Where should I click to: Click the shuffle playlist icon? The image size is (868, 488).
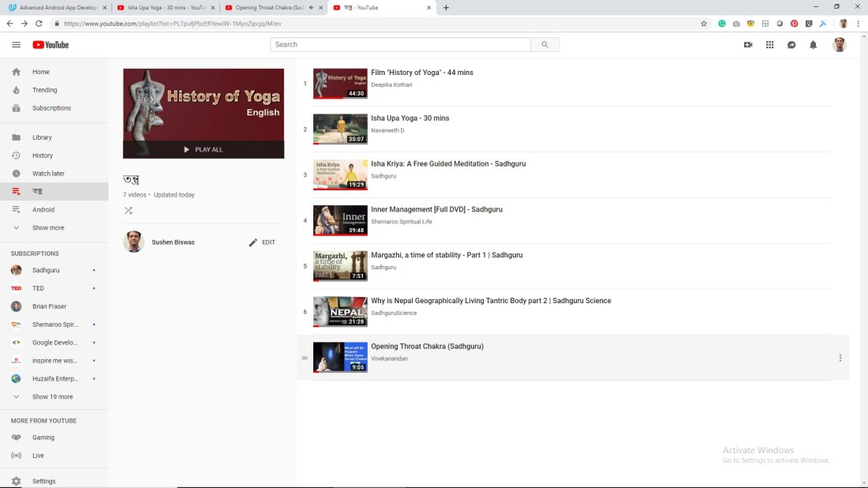coord(129,211)
